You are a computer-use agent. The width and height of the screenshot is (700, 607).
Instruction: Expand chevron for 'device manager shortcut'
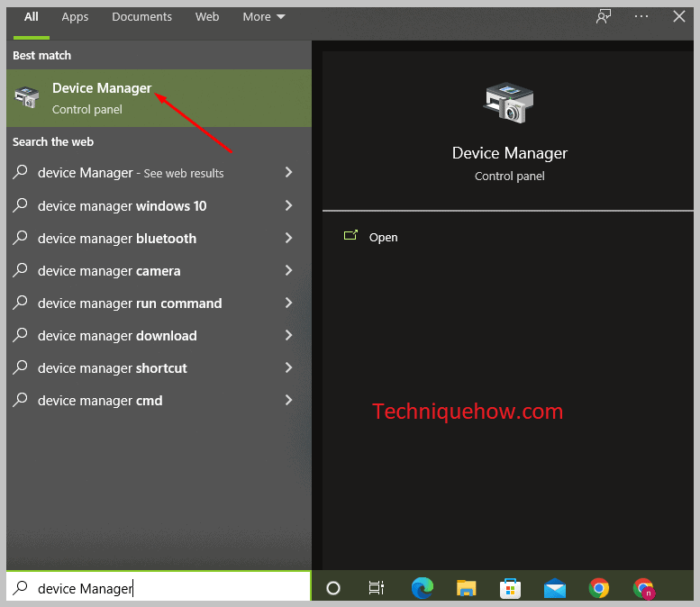(289, 367)
